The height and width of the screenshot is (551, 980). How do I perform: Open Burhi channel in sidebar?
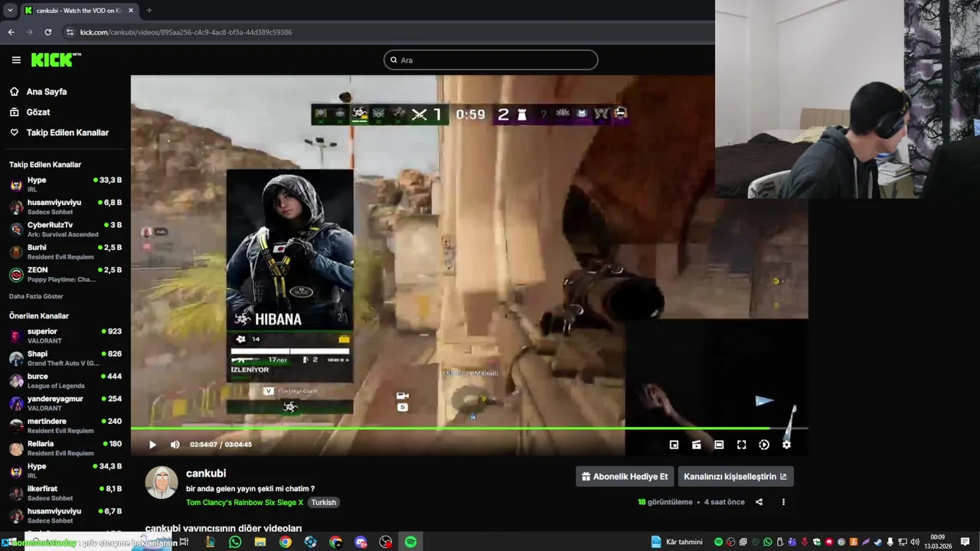[x=65, y=252]
